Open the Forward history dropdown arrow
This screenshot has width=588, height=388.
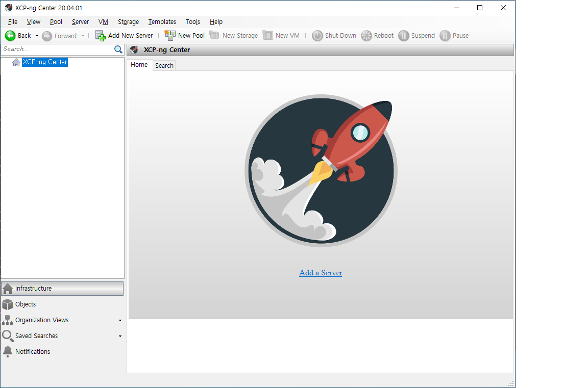click(x=83, y=36)
